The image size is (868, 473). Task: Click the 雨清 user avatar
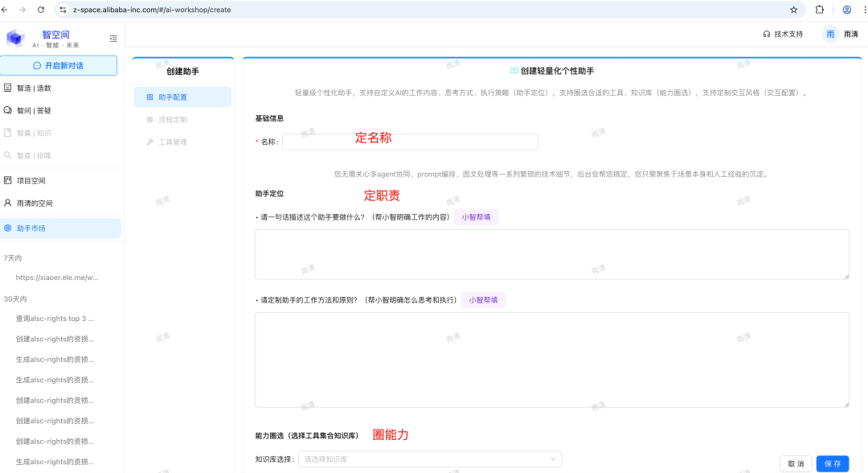(x=830, y=35)
